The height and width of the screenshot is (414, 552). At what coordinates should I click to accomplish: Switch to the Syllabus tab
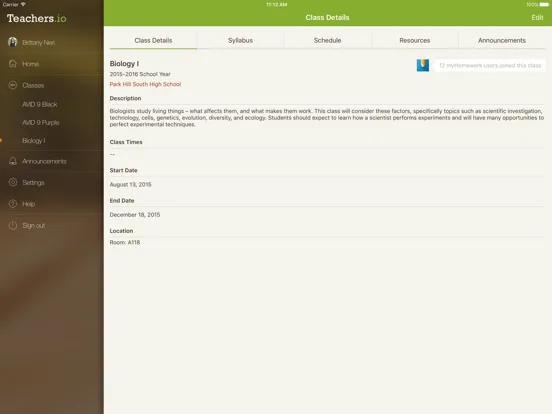coord(240,40)
